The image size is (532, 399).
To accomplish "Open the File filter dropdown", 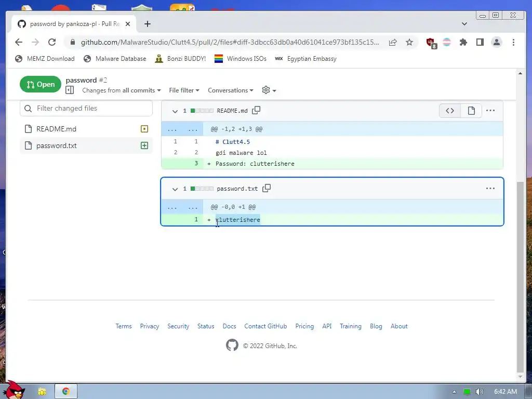I will (x=184, y=90).
